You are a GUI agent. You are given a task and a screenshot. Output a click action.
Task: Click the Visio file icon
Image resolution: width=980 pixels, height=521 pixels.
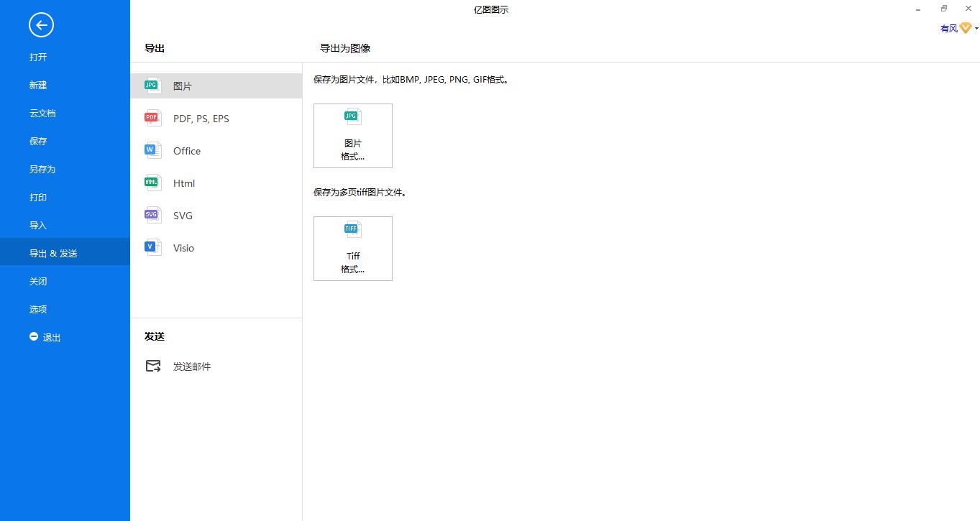coord(152,247)
